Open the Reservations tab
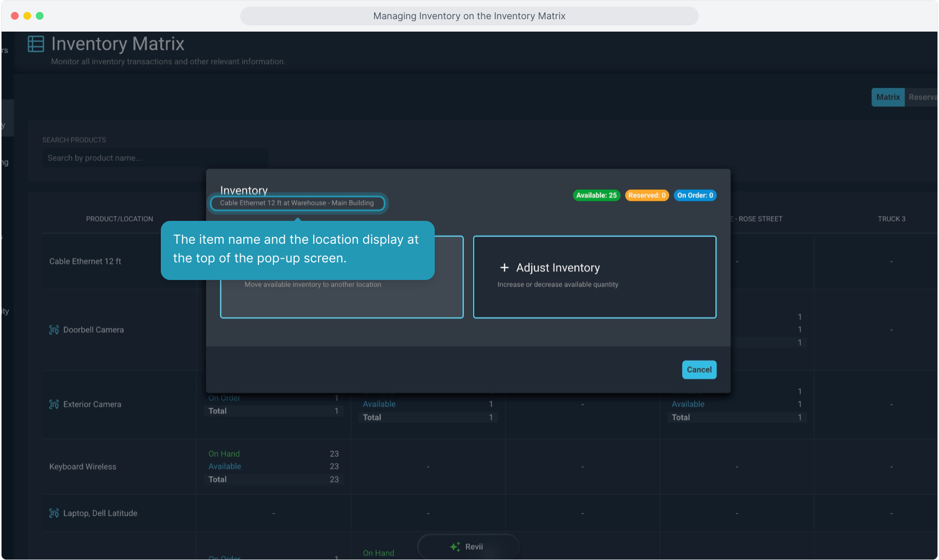 (x=922, y=97)
